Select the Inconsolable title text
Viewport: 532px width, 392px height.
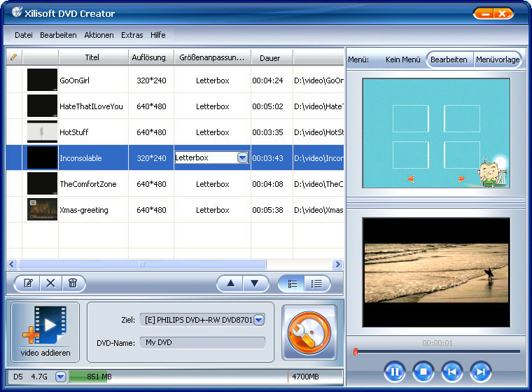[80, 158]
